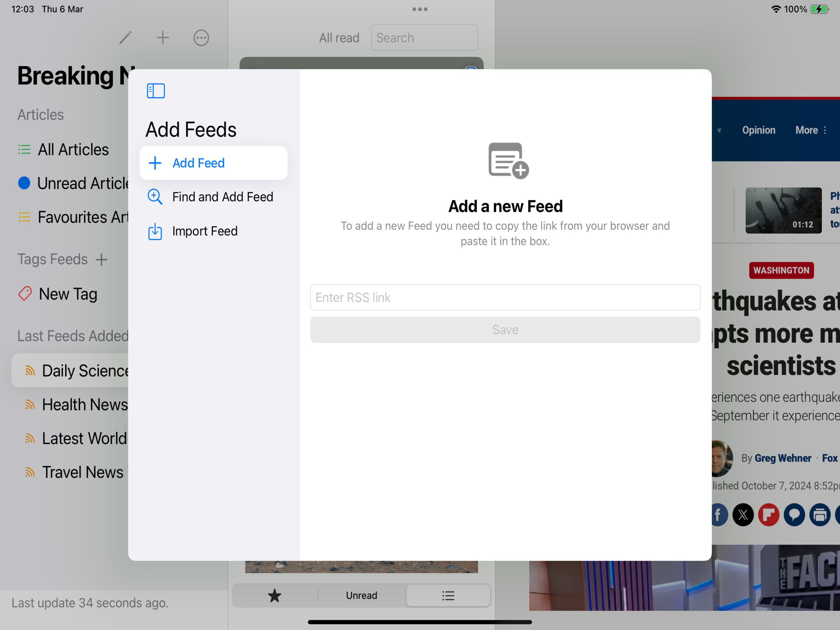This screenshot has width=840, height=630.
Task: Click the plus next to Tags Feeds
Action: coord(101,260)
